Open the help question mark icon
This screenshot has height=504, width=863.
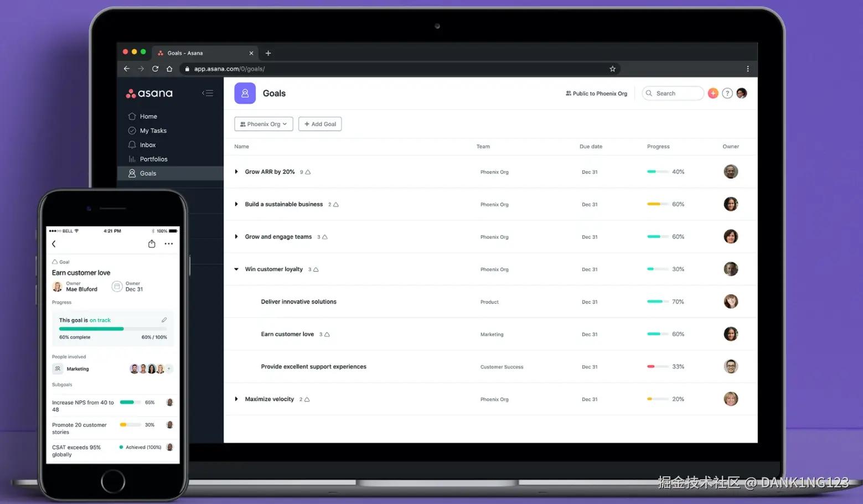[x=727, y=93]
